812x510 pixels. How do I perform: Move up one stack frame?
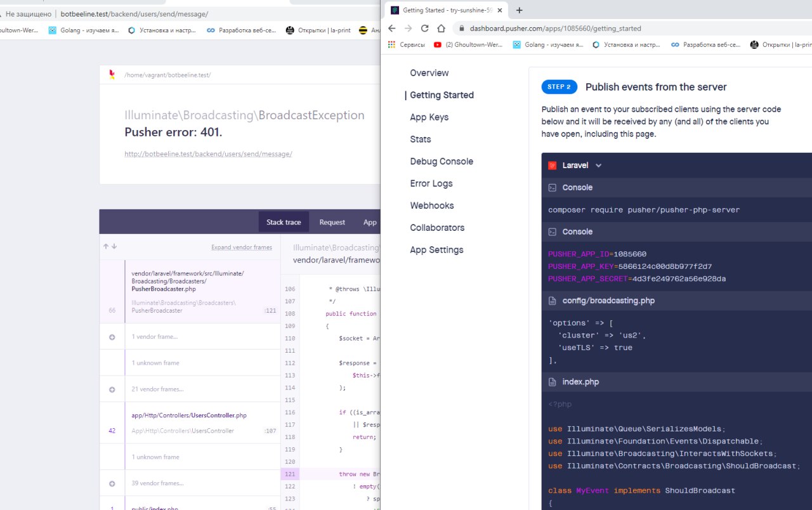pos(106,247)
